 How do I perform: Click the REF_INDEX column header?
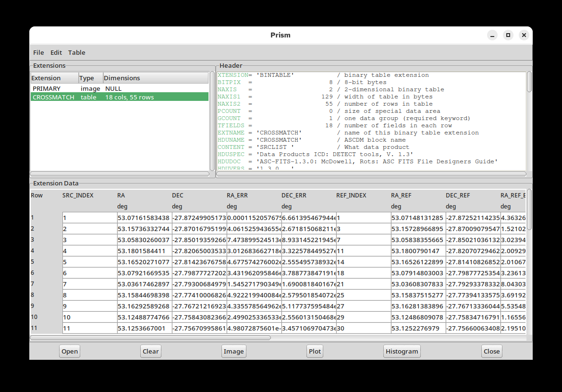coord(351,196)
